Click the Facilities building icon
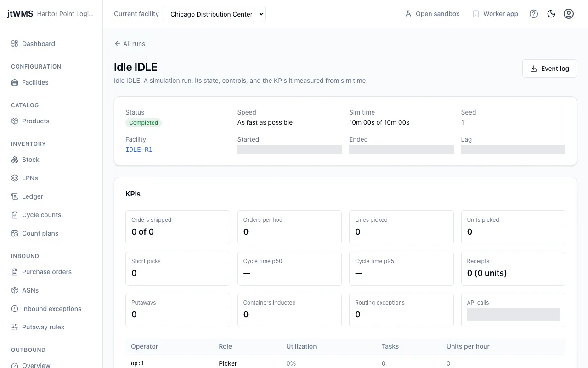The image size is (588, 368). pyautogui.click(x=15, y=82)
